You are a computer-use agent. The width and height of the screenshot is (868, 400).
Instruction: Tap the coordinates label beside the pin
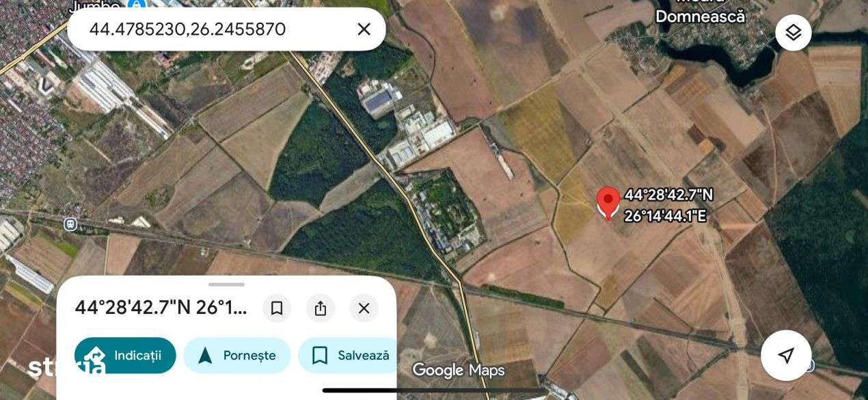click(668, 205)
